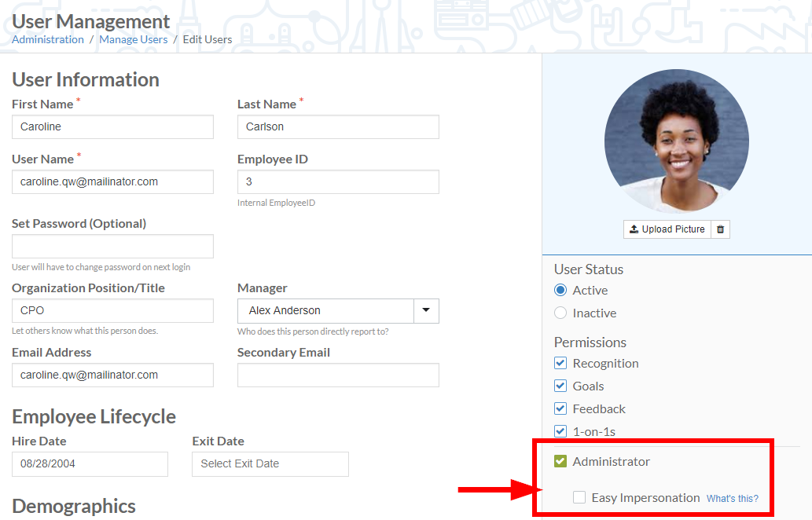Image resolution: width=812 pixels, height=520 pixels.
Task: Click the Upload Picture button
Action: point(667,229)
